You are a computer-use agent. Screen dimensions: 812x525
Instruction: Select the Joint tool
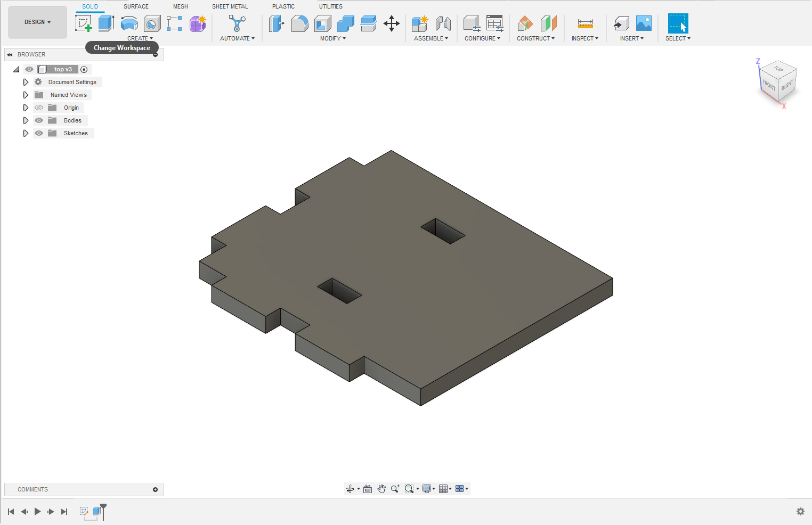click(443, 23)
